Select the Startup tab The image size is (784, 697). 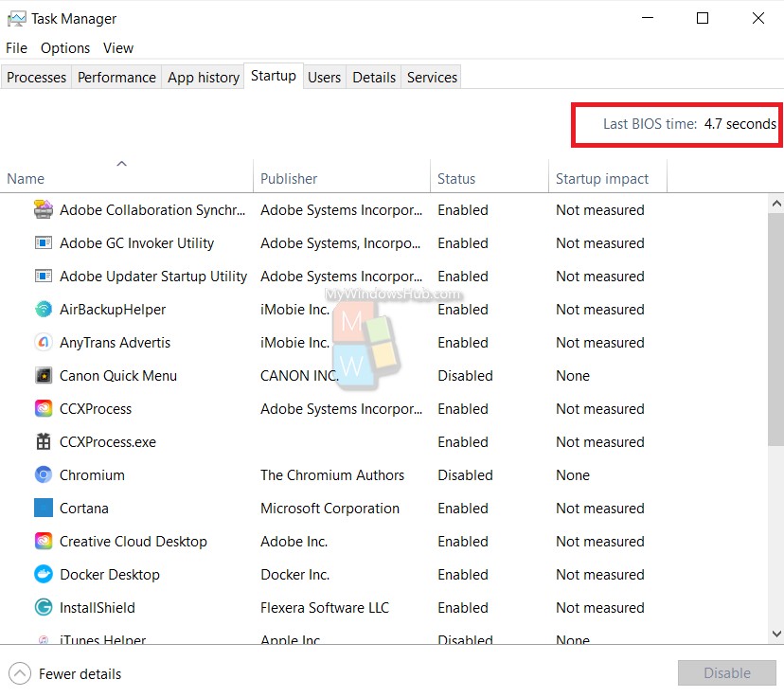click(274, 76)
